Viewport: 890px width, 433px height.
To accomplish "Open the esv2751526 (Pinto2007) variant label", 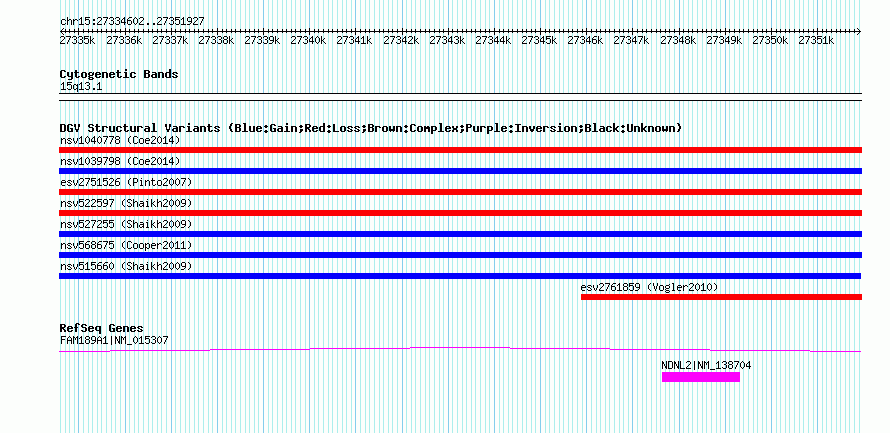I will click(126, 182).
